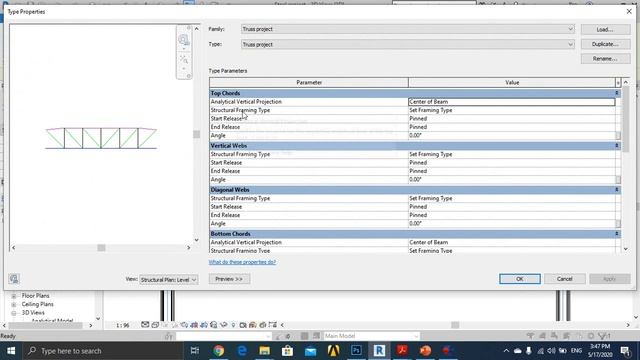Open the steering wheel navigation tool in preview

click(x=184, y=40)
